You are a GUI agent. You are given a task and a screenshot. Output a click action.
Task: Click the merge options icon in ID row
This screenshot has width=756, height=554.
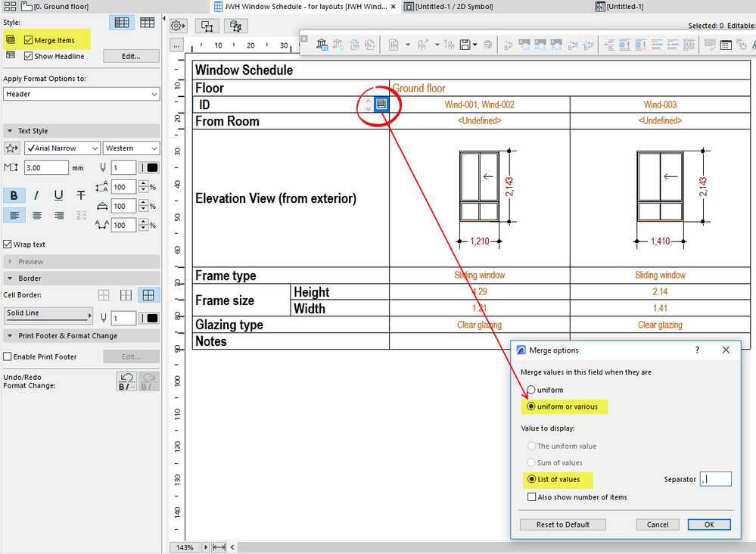coord(381,104)
